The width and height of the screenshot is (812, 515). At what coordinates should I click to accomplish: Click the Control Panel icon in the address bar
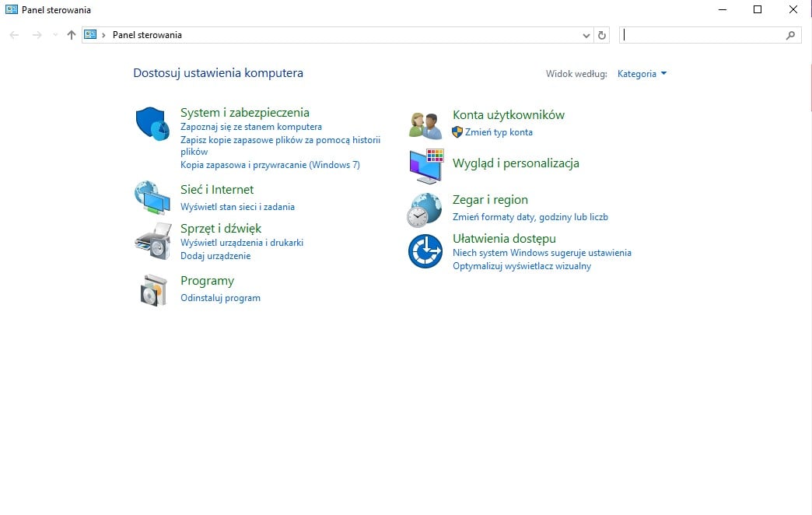90,35
